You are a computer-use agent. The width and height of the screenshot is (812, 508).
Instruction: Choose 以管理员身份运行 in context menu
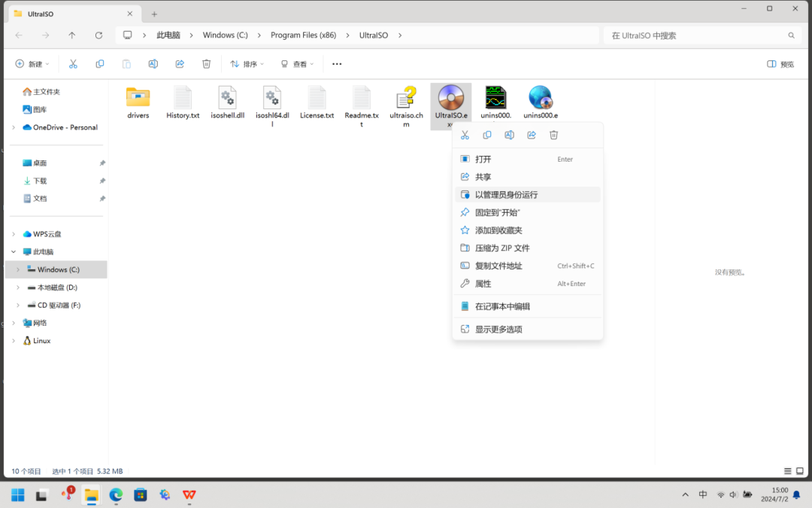(x=528, y=195)
